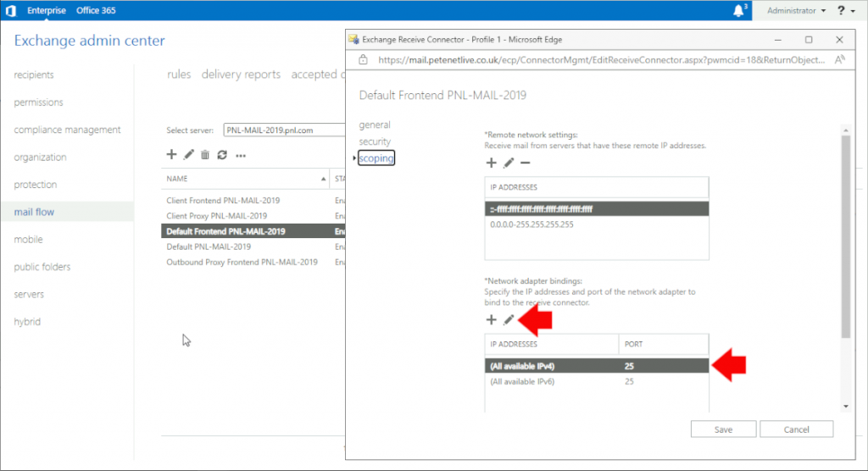The width and height of the screenshot is (868, 471).
Task: Open the delivery reports tab
Action: pos(241,75)
